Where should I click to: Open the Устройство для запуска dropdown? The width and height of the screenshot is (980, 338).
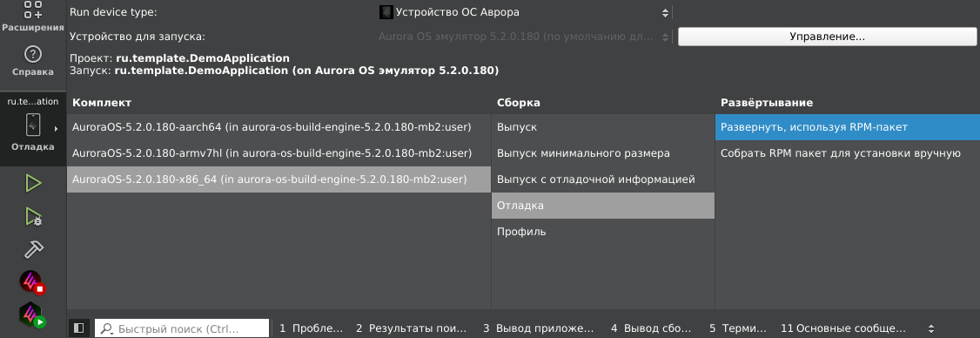click(524, 37)
